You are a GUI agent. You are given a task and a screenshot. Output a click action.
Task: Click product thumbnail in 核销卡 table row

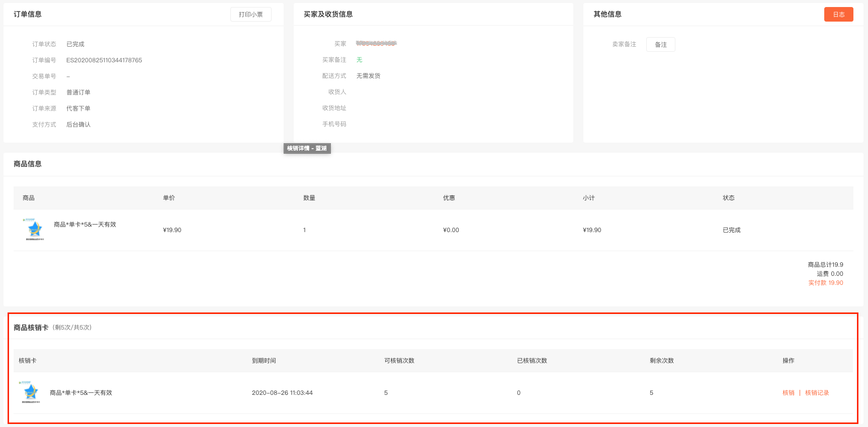tap(31, 392)
